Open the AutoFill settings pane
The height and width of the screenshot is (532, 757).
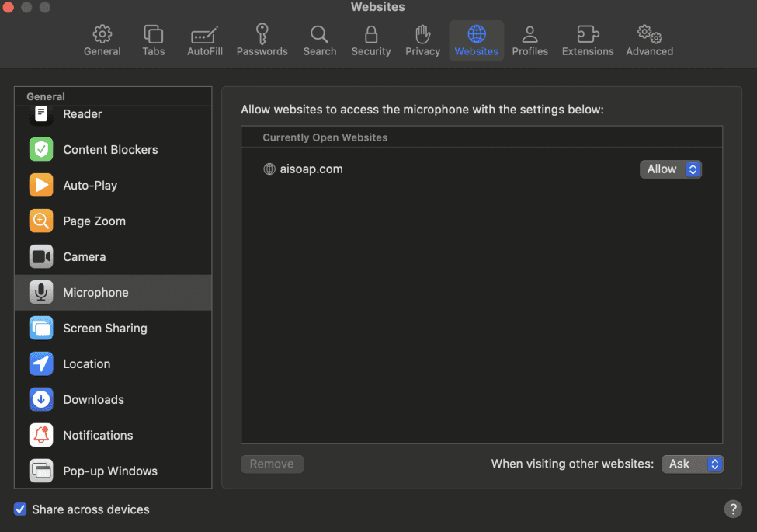(x=205, y=40)
